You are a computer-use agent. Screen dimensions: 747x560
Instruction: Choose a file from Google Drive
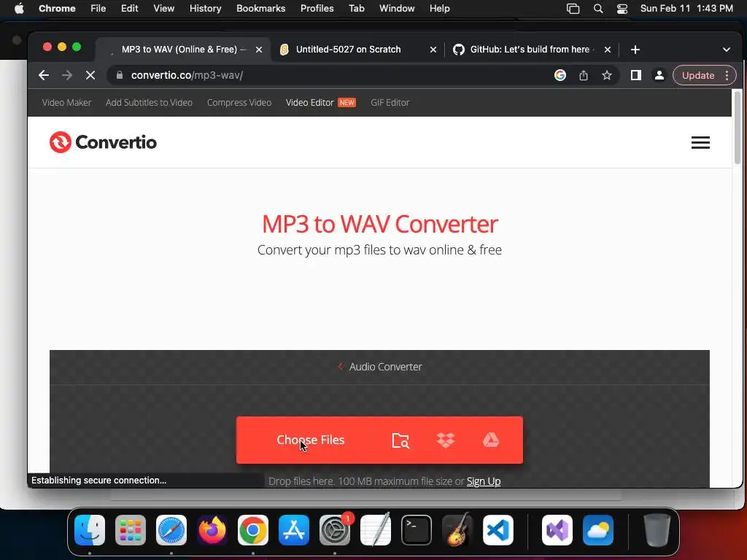click(x=491, y=440)
